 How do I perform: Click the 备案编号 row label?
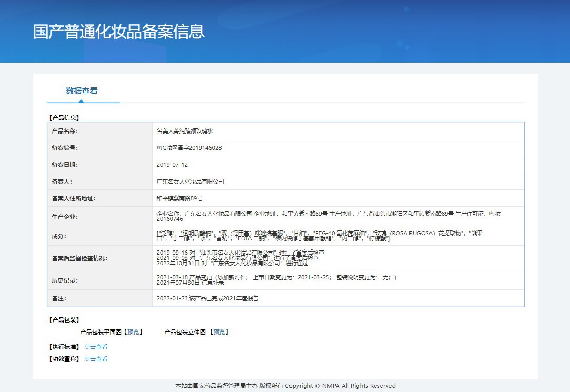click(x=65, y=148)
